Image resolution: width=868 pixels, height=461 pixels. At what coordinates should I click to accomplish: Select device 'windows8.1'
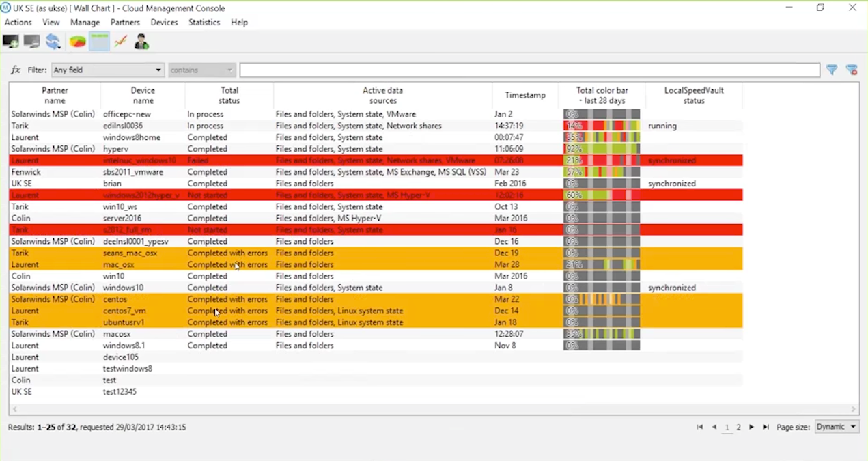click(124, 346)
